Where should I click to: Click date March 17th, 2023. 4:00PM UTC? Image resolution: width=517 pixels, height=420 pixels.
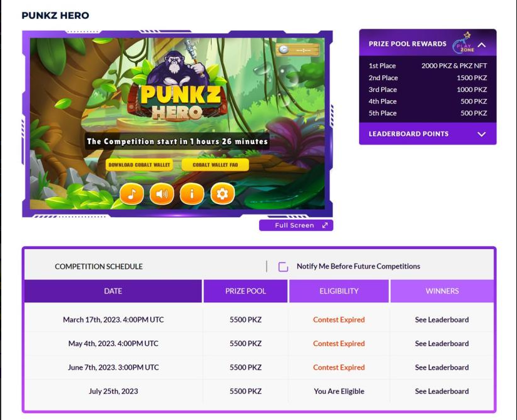click(113, 319)
